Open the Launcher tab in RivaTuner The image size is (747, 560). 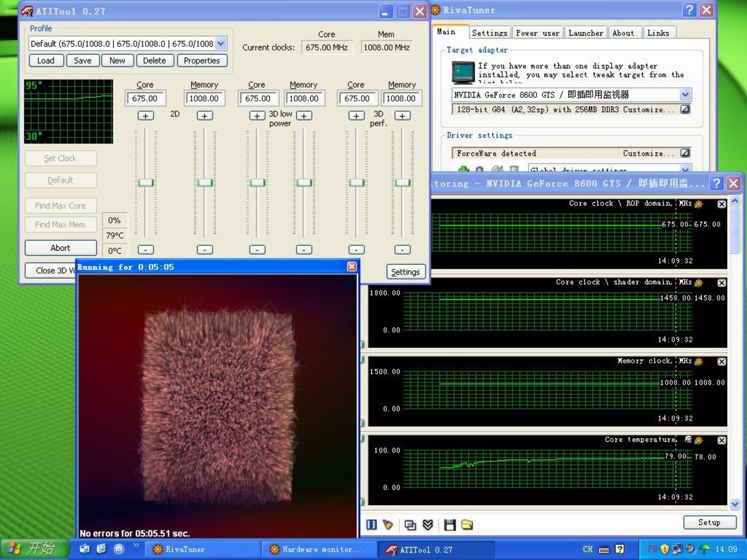coord(586,33)
